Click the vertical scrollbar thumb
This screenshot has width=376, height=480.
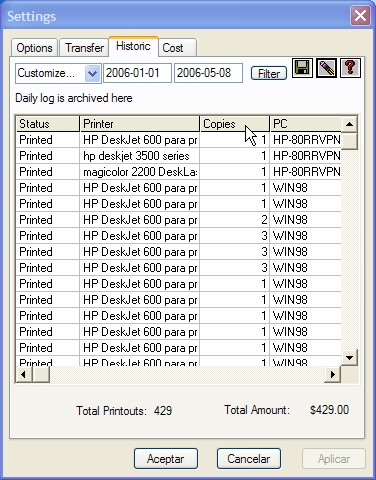click(349, 141)
